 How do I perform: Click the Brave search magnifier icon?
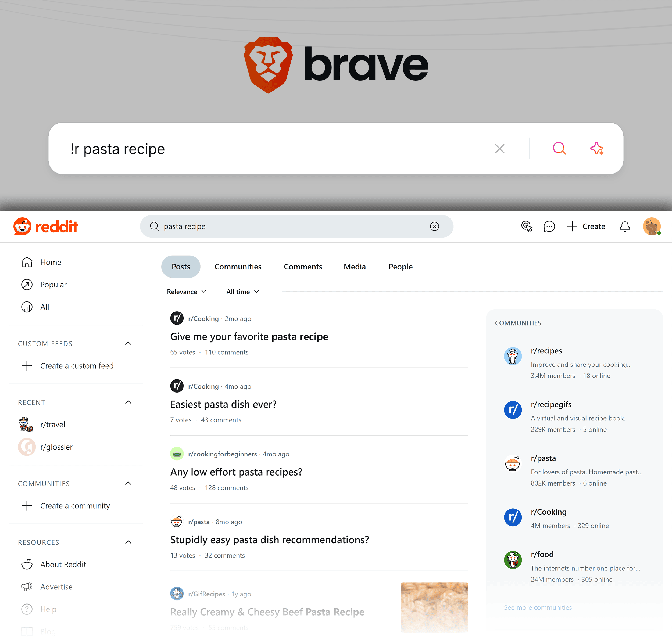click(559, 149)
